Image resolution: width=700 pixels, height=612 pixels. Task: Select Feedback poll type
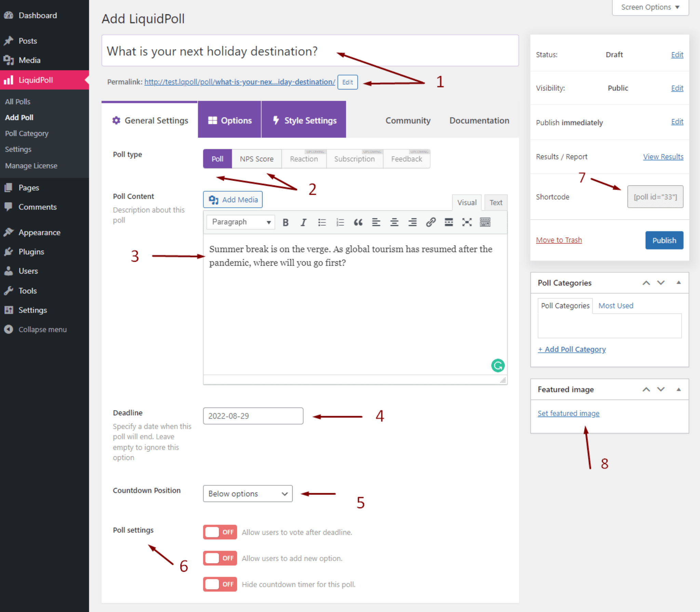click(406, 159)
